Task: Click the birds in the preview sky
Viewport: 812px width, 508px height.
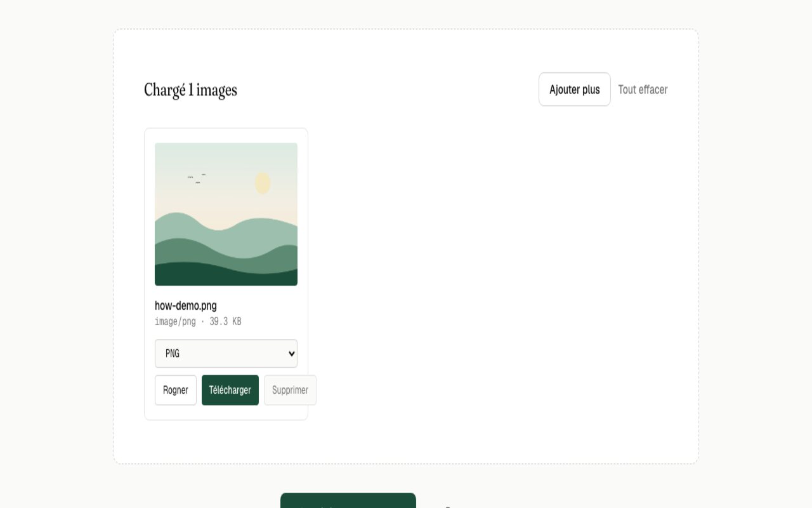Action: tap(197, 178)
